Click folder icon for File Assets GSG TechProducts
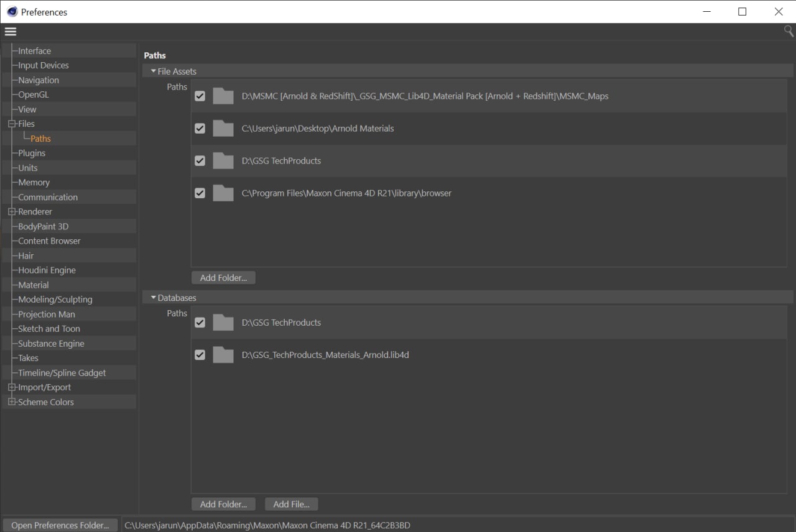Image resolution: width=796 pixels, height=532 pixels. coord(223,160)
